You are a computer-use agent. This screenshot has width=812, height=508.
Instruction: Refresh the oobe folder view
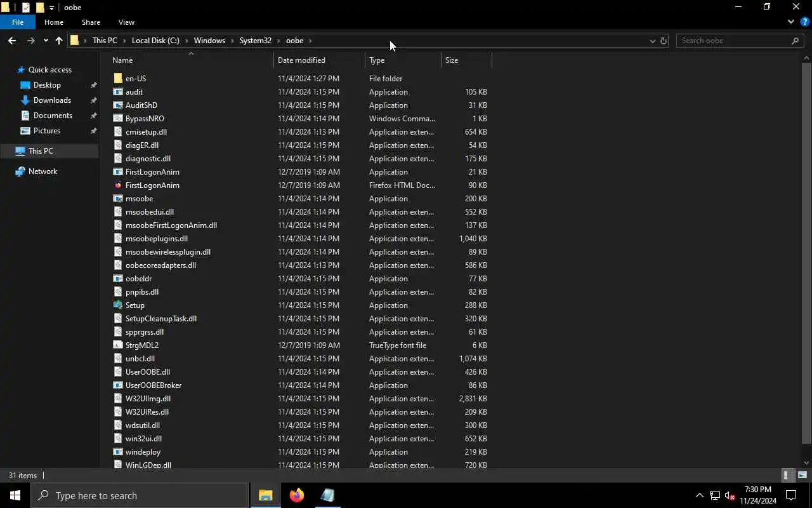click(664, 41)
